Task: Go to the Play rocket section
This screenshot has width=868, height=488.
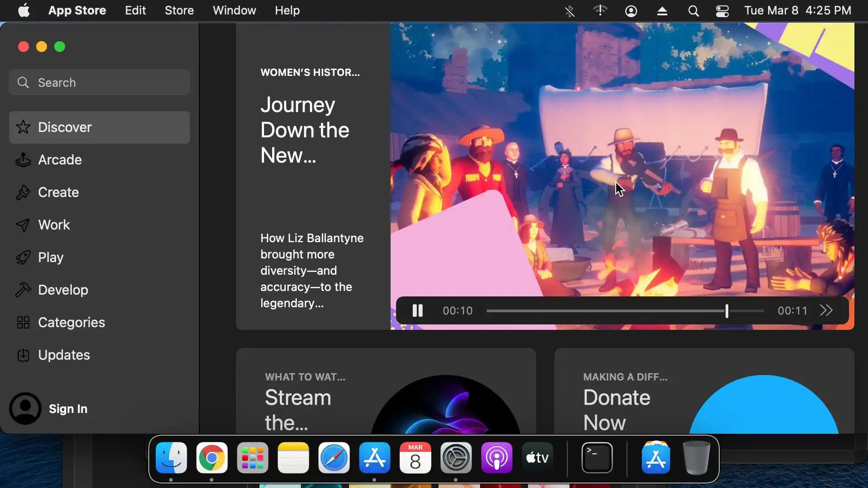Action: (x=50, y=258)
